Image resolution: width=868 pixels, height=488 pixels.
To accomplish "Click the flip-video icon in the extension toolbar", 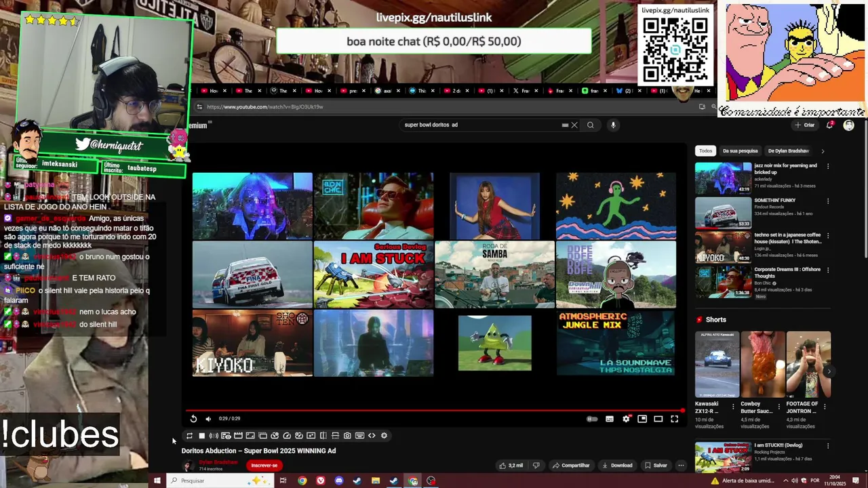I will click(323, 436).
